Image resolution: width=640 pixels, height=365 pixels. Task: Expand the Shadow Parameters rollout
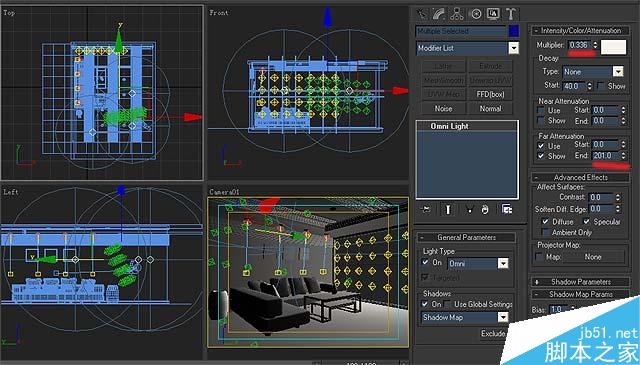(x=580, y=282)
